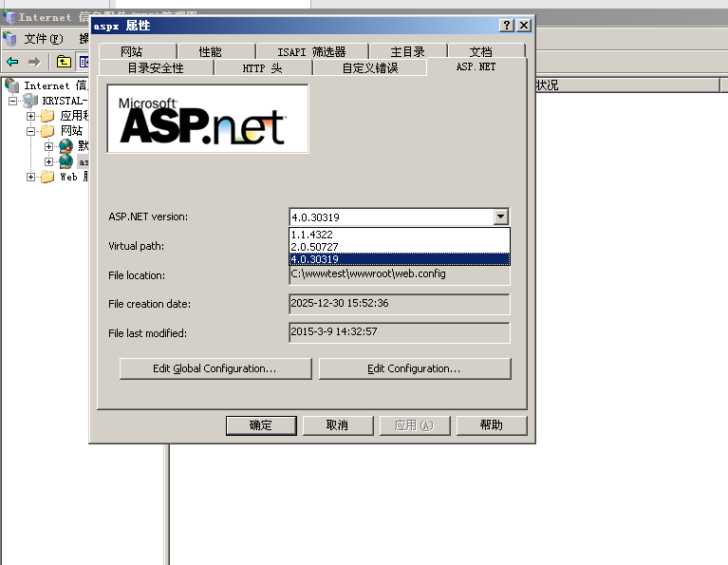This screenshot has width=728, height=565.
Task: Expand the application pools folder node
Action: pos(30,116)
